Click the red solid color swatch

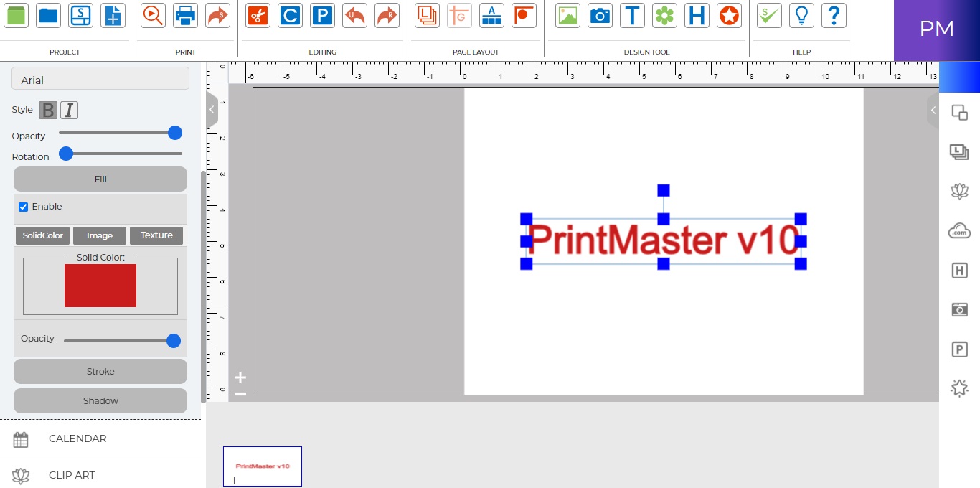pos(100,286)
